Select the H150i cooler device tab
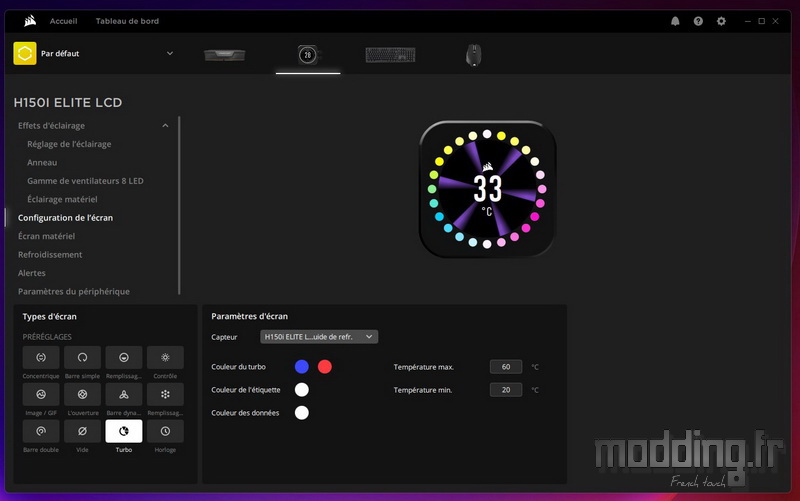This screenshot has height=501, width=800. click(308, 55)
